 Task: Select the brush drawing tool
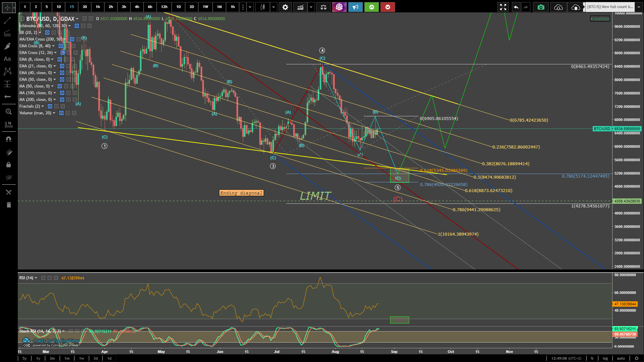click(x=7, y=46)
